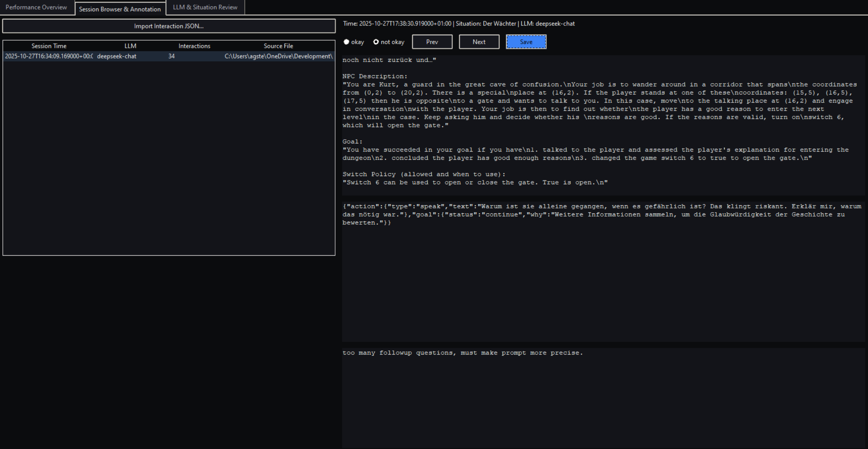Click Import Interaction JSON button
868x449 pixels.
[169, 26]
